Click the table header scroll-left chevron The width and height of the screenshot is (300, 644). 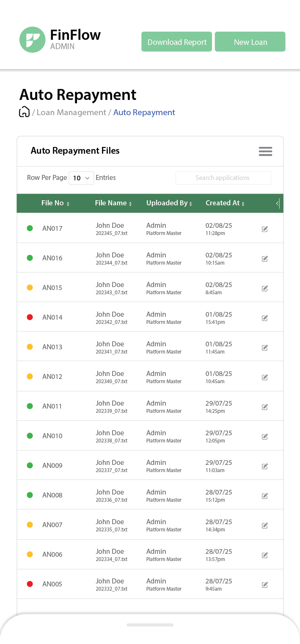(277, 203)
